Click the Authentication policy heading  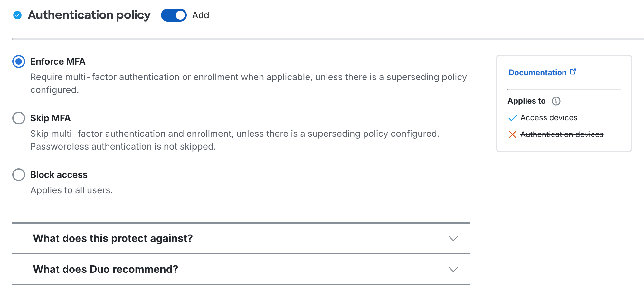pos(89,14)
